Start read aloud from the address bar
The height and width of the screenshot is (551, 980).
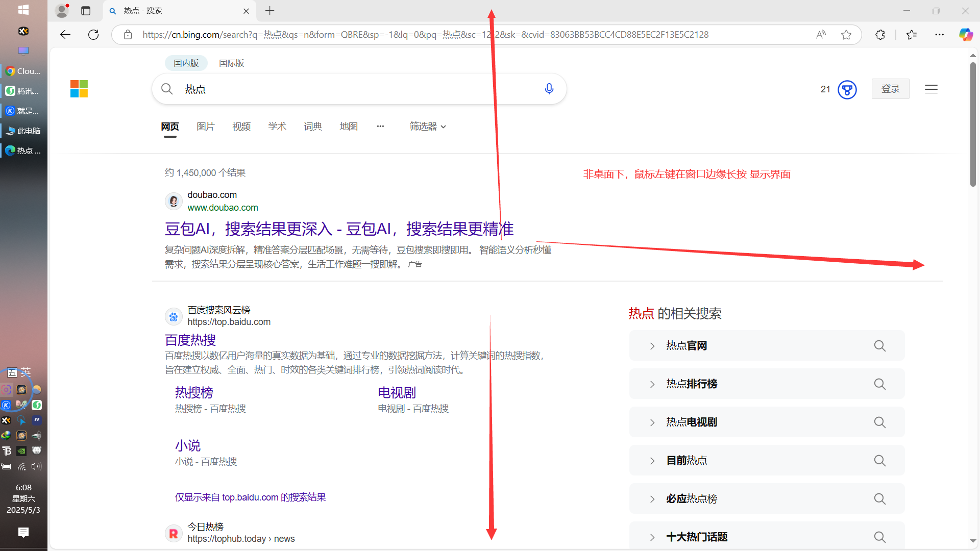click(x=820, y=34)
